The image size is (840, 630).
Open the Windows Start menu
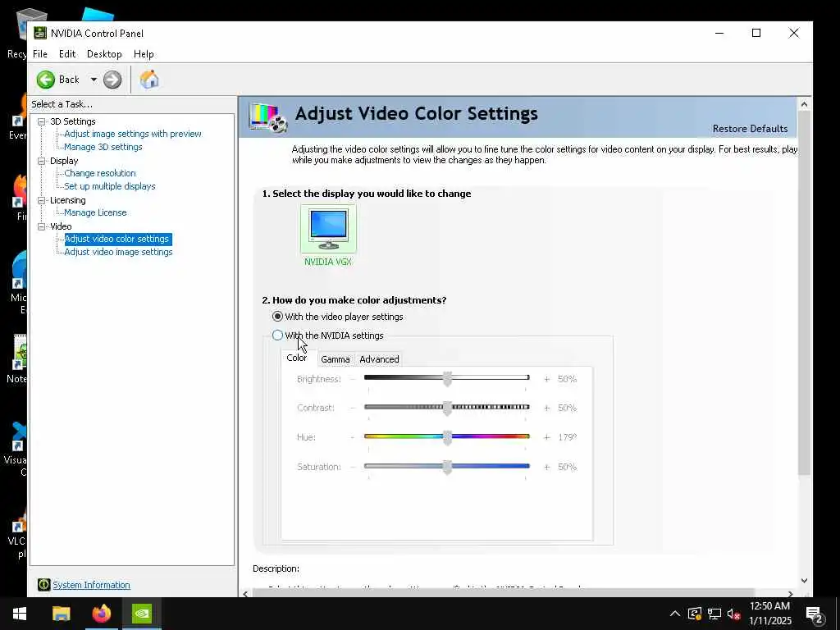tap(20, 614)
